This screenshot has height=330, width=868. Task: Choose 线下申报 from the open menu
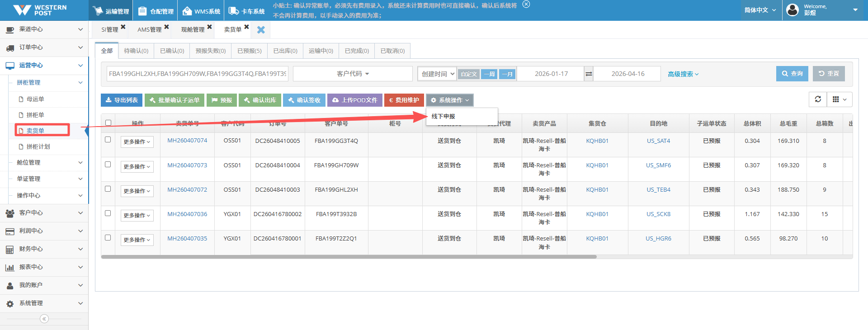(x=443, y=116)
